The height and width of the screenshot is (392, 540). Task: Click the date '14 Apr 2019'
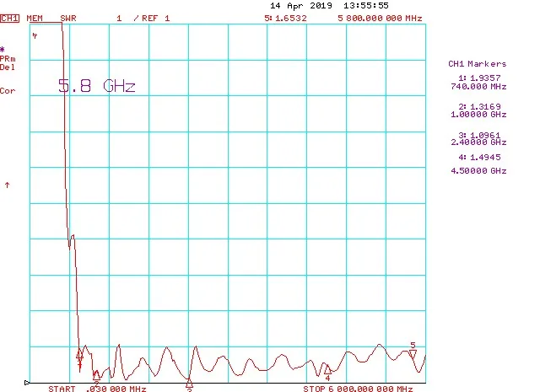[301, 6]
